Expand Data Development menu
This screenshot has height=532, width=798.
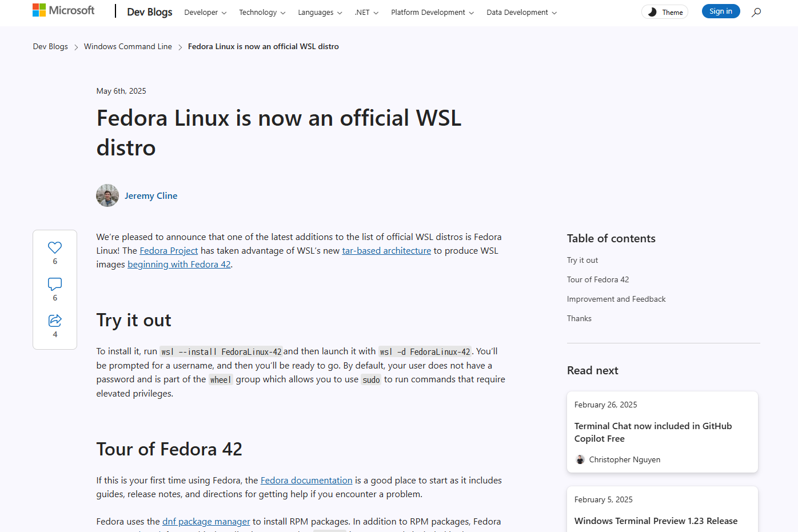point(521,13)
